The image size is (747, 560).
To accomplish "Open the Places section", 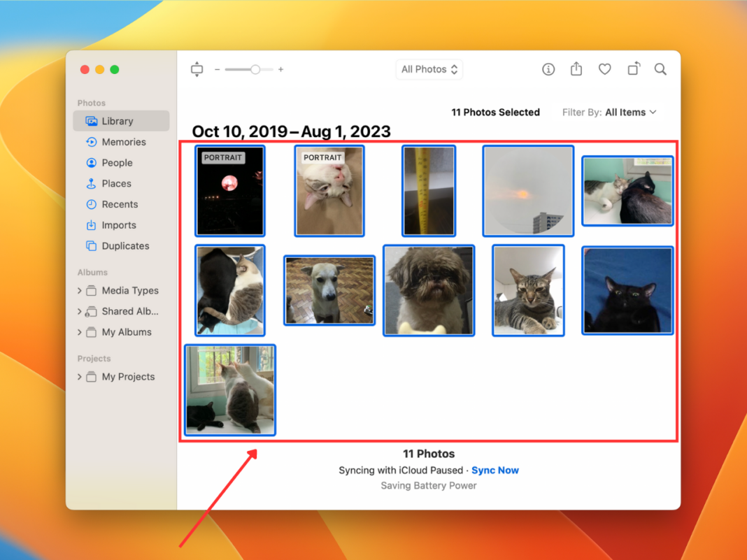I will [x=115, y=183].
